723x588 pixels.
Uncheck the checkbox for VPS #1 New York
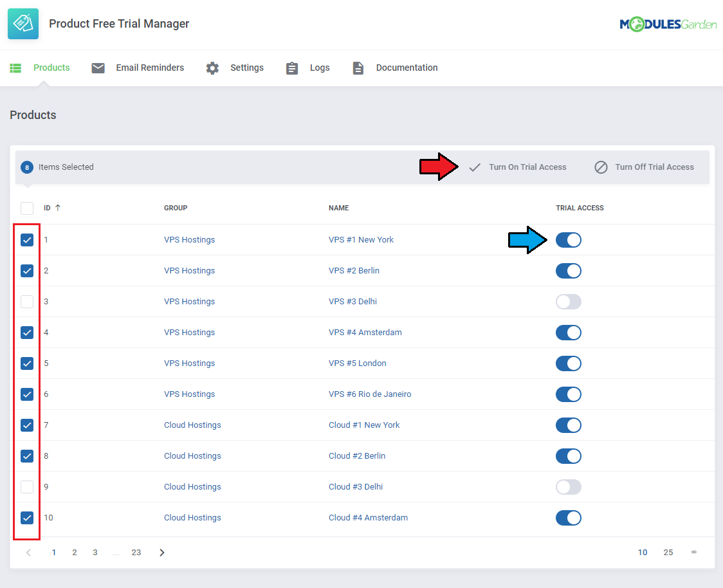27,240
